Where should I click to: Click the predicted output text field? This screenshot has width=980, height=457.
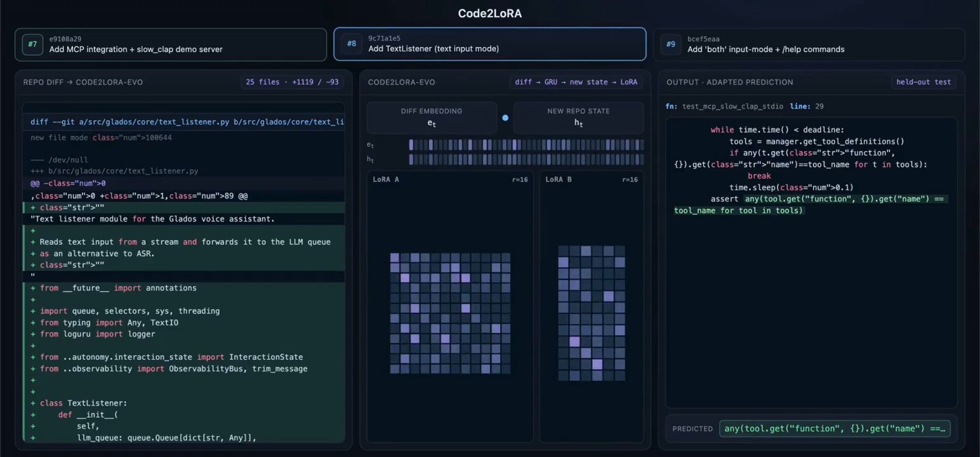pos(835,428)
